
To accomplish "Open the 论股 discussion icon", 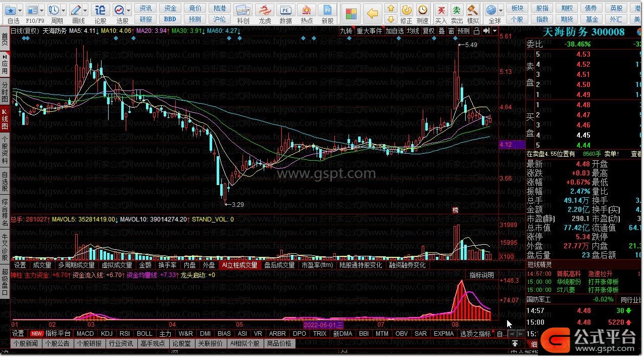I will (x=101, y=10).
